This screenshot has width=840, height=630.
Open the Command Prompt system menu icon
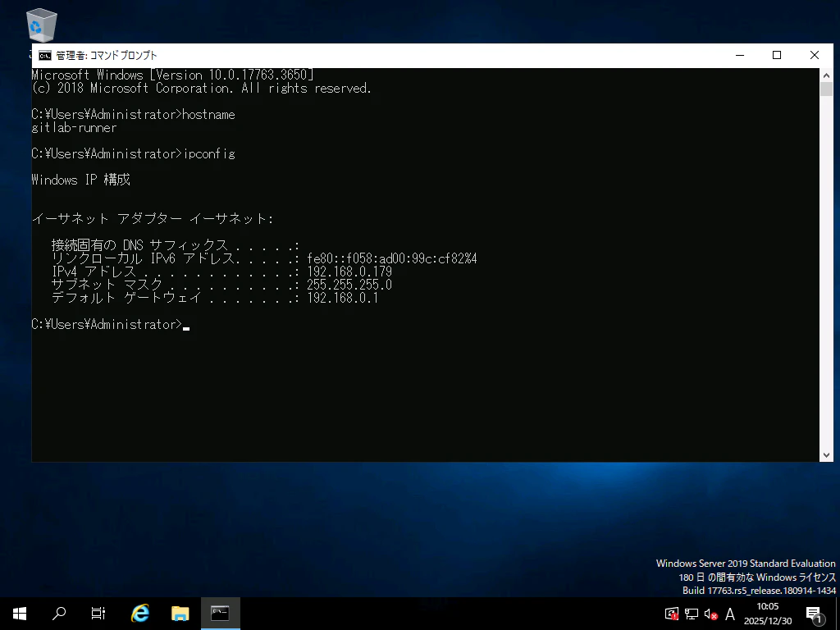pos(43,55)
